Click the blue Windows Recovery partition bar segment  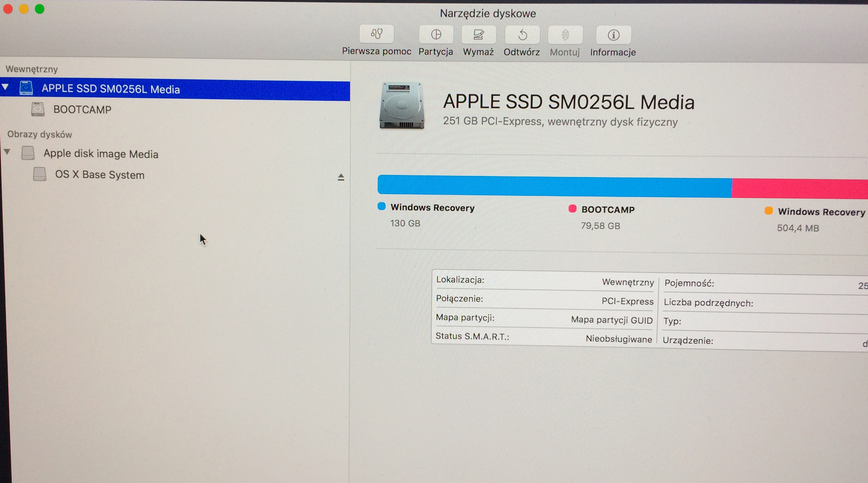(x=555, y=186)
